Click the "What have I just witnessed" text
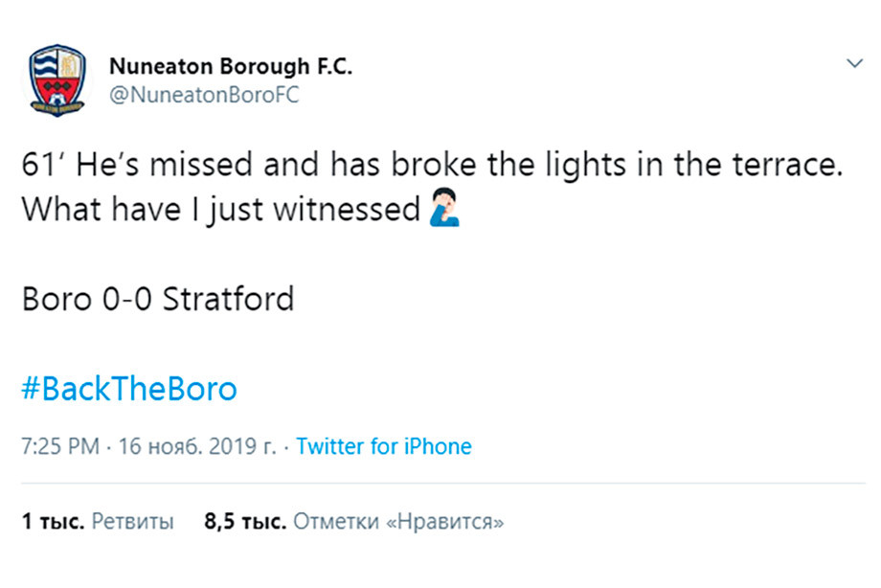881x588 pixels. coord(221,210)
